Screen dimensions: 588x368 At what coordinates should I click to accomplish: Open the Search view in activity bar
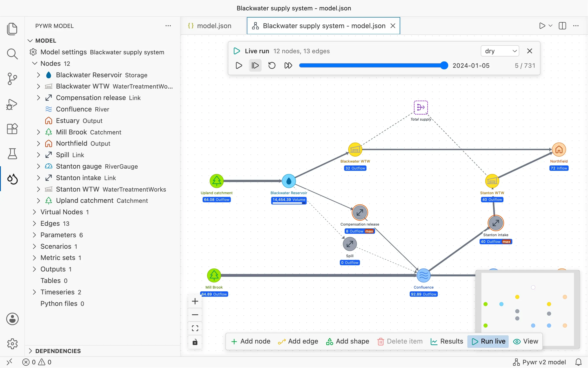click(12, 54)
